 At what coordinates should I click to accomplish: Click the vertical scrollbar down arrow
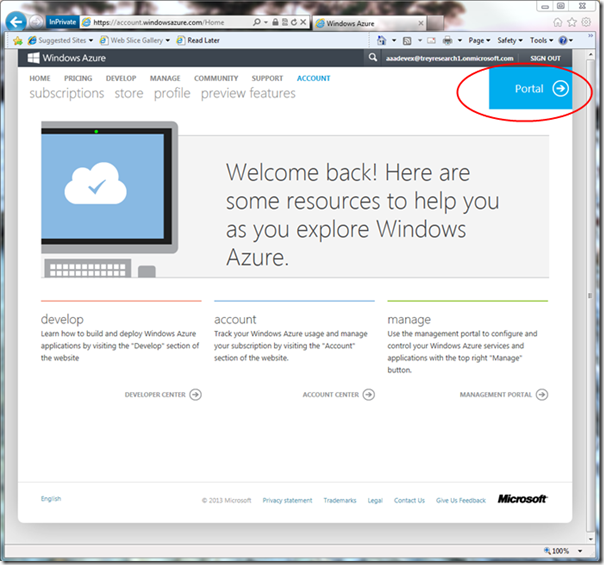[590, 539]
